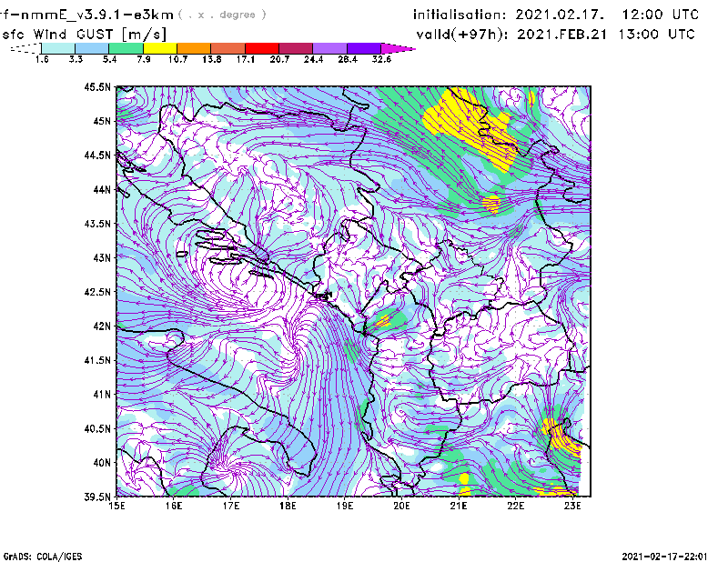The height and width of the screenshot is (562, 728).
Task: Click the legend value 1.6
Action: click(x=42, y=59)
